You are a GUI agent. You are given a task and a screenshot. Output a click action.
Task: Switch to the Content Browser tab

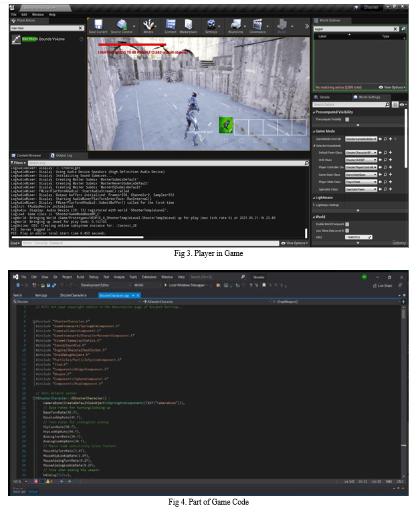click(x=29, y=155)
